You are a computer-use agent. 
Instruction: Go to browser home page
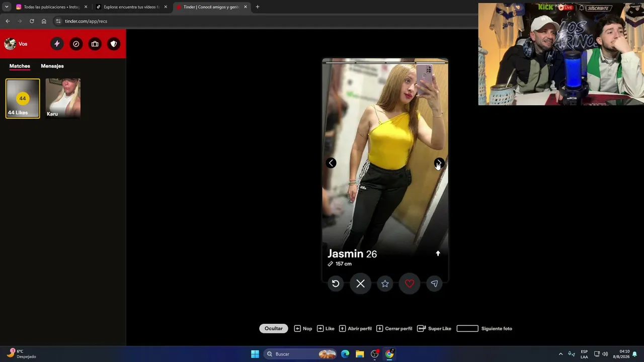click(x=44, y=21)
